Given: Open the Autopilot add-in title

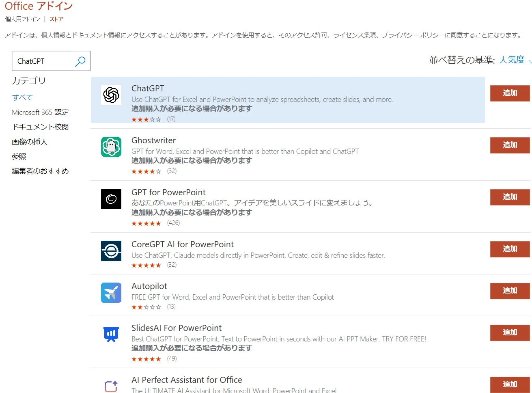Looking at the screenshot, I should tap(149, 286).
